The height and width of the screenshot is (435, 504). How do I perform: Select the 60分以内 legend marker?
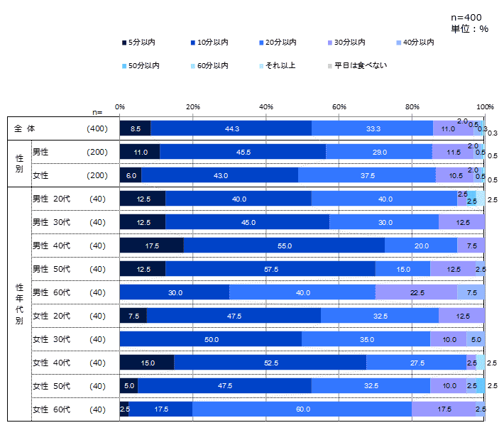coord(194,66)
